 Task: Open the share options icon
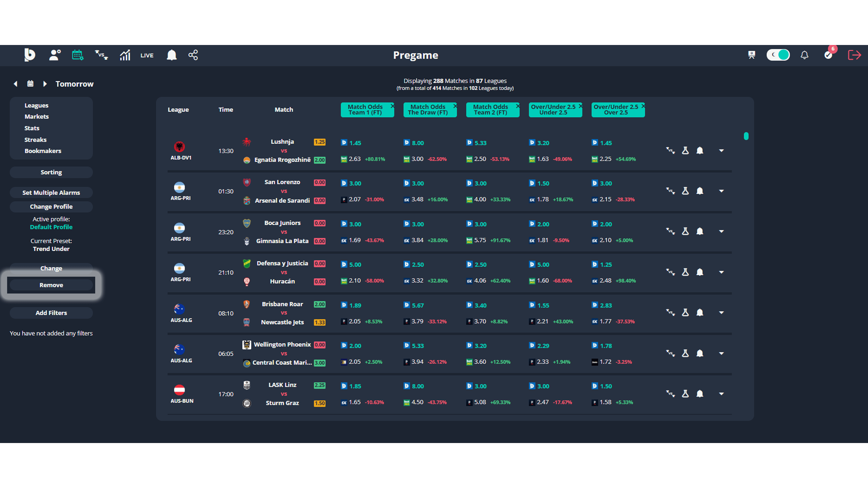[x=192, y=55]
